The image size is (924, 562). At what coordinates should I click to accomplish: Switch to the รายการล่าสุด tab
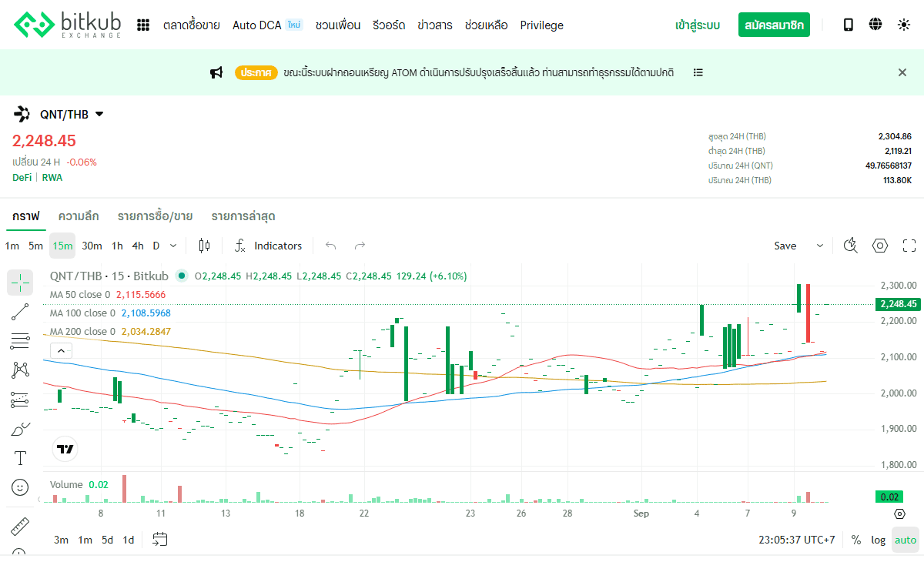click(x=243, y=216)
